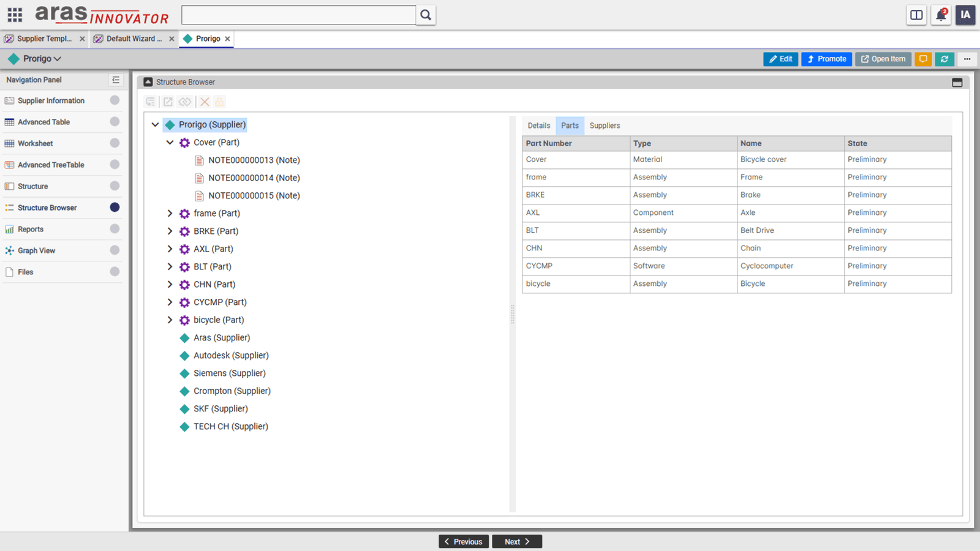The width and height of the screenshot is (980, 551).
Task: Expand the BLT (Part) node
Action: pyautogui.click(x=170, y=267)
